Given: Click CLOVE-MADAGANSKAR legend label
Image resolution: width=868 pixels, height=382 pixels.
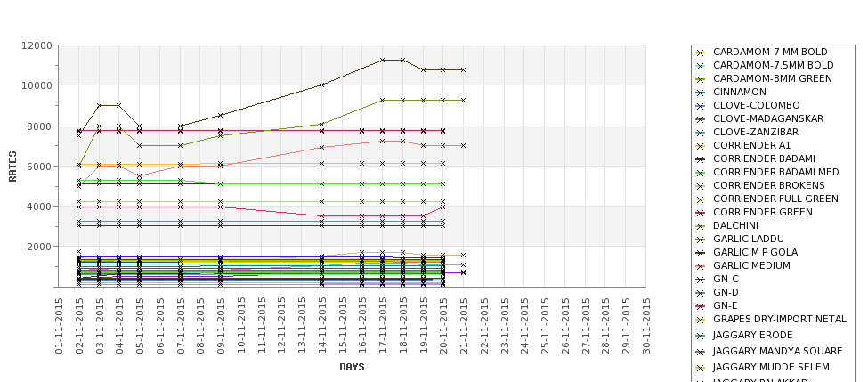Looking at the screenshot, I should tap(767, 118).
